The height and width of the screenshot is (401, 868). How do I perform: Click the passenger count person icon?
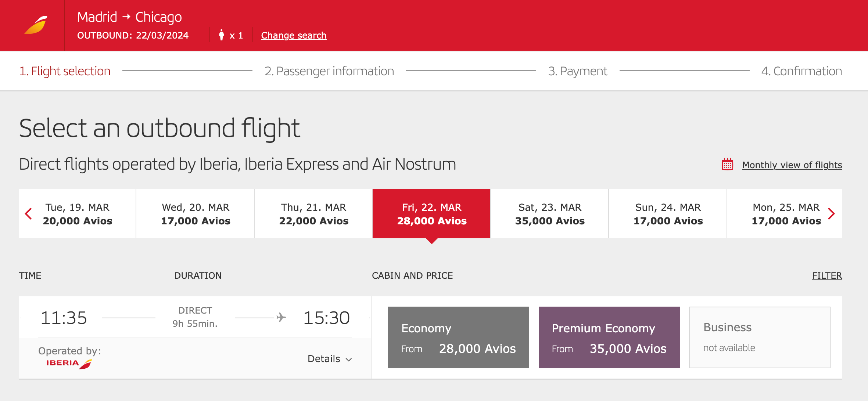[222, 35]
